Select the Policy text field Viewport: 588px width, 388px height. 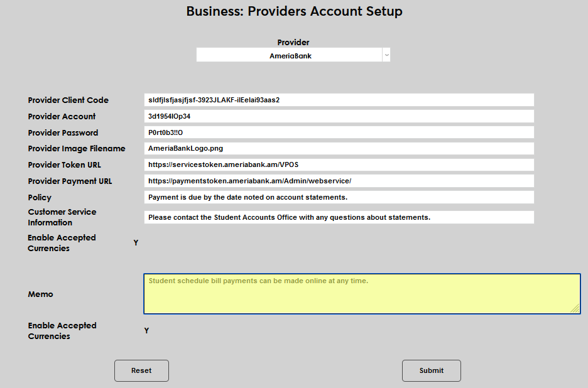339,197
